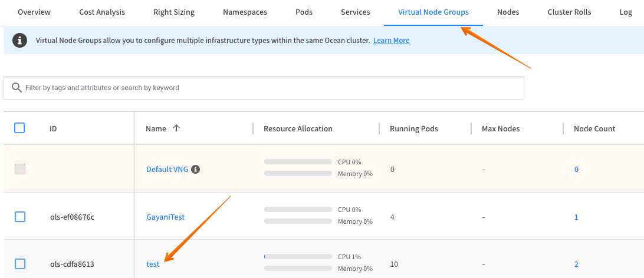Toggle the select-all checkbox in table header
This screenshot has width=644, height=278.
point(19,128)
